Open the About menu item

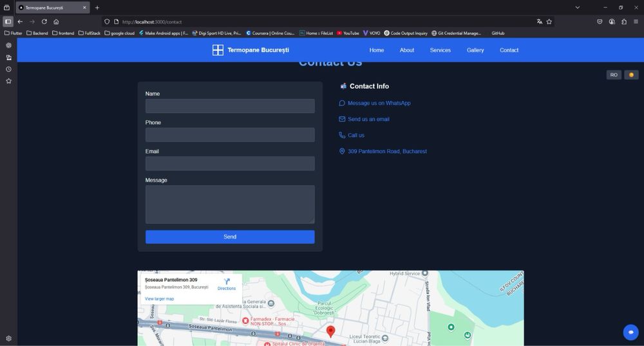(x=406, y=50)
